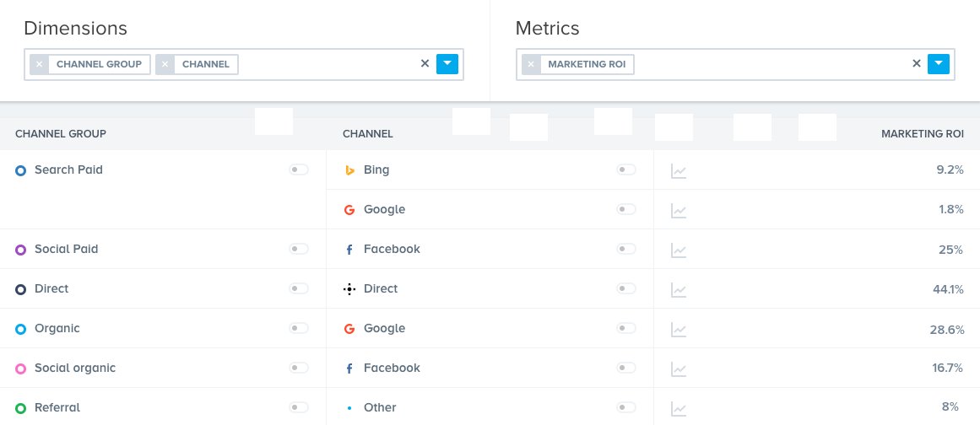Open trend chart for Direct 44.1% row
The image size is (980, 425).
[679, 290]
